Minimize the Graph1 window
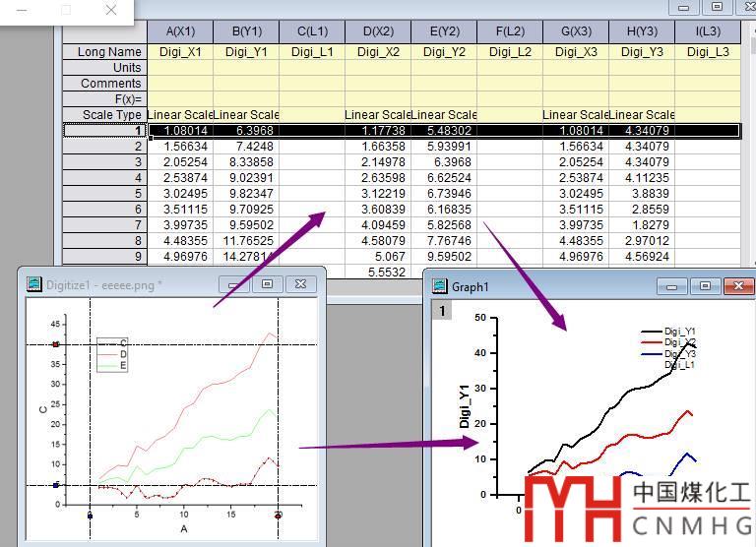Viewport: 756px width, 547px height. (x=671, y=286)
